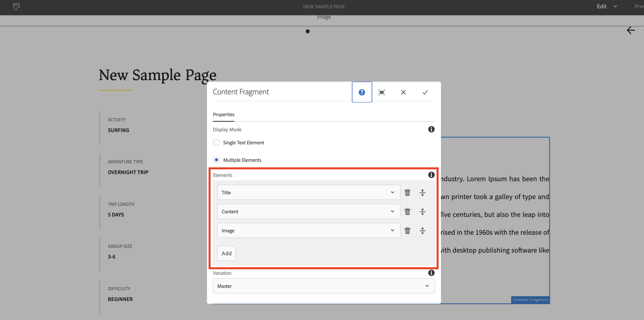Click the Add button to add element

coord(226,253)
